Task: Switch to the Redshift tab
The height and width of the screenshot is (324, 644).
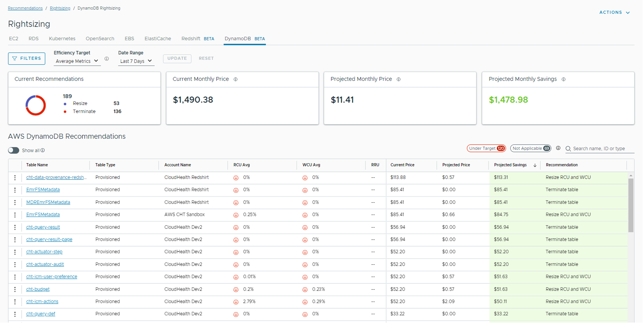Action: point(191,39)
